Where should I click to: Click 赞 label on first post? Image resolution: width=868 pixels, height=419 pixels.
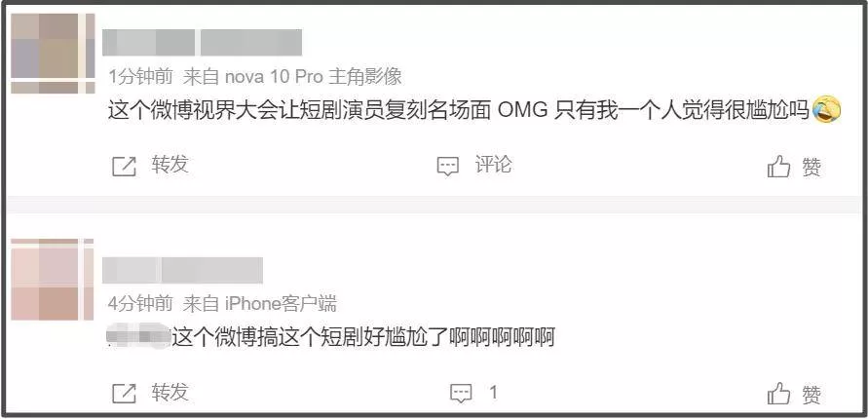pyautogui.click(x=811, y=167)
